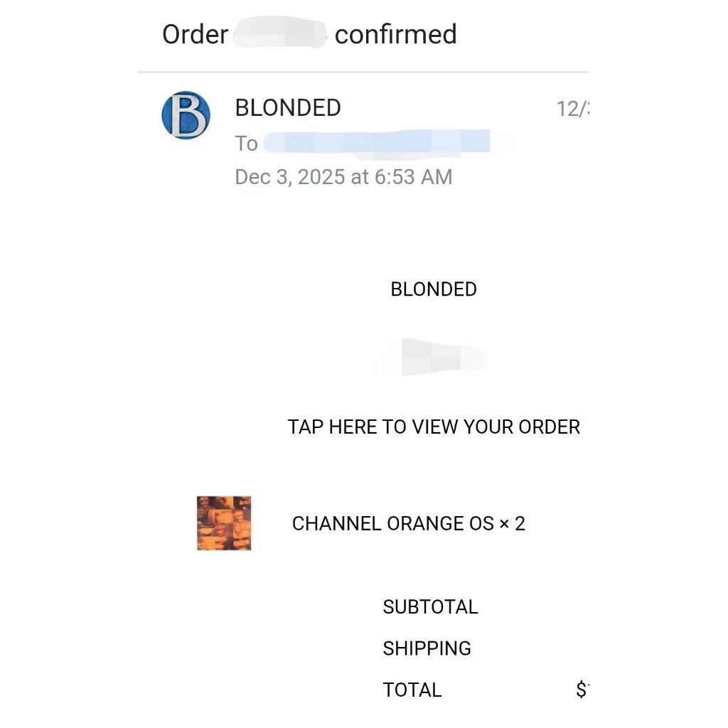Click the TOTAL label
This screenshot has height=728, width=728.
pyautogui.click(x=412, y=690)
